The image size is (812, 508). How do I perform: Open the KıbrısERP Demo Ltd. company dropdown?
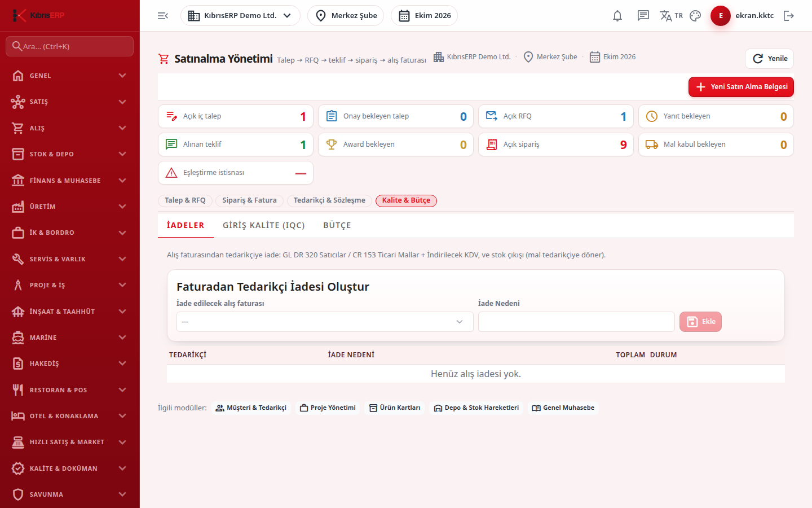tap(240, 16)
